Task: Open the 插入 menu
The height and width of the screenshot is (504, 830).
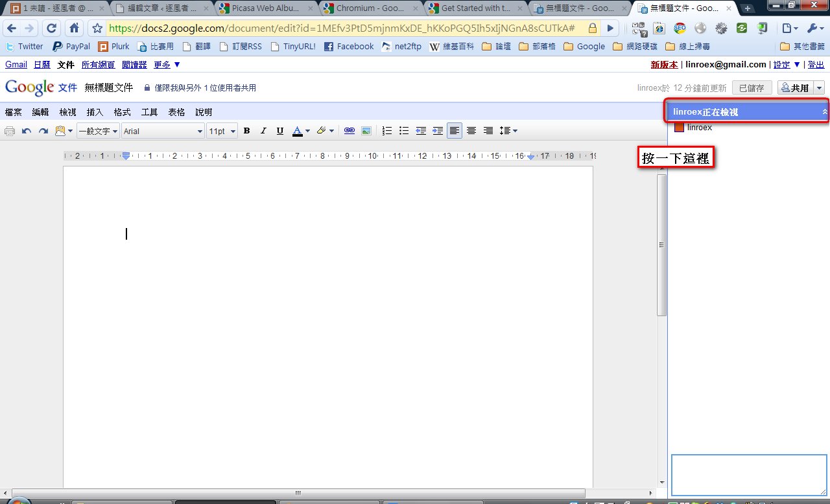Action: (x=95, y=112)
